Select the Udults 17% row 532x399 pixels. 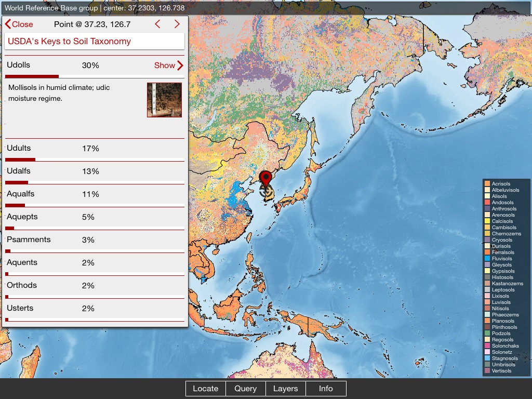(95, 150)
